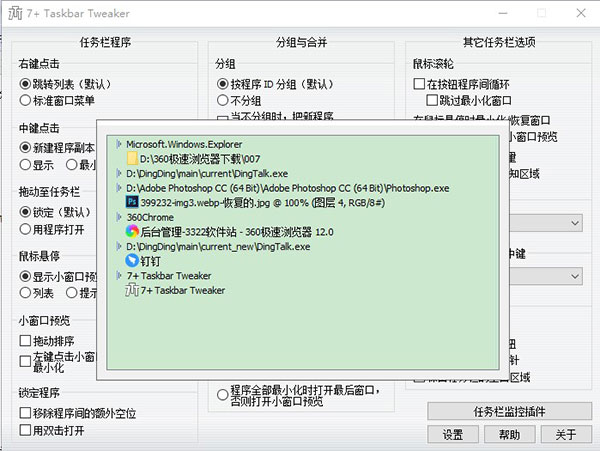The image size is (600, 451).
Task: Open the upper dropdown on the right side
Action: tap(574, 223)
